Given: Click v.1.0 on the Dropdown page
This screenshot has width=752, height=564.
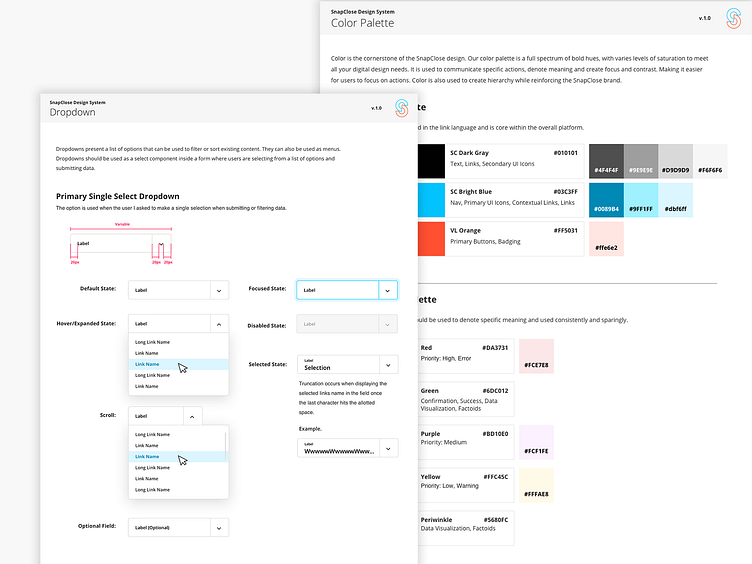Looking at the screenshot, I should tap(376, 108).
